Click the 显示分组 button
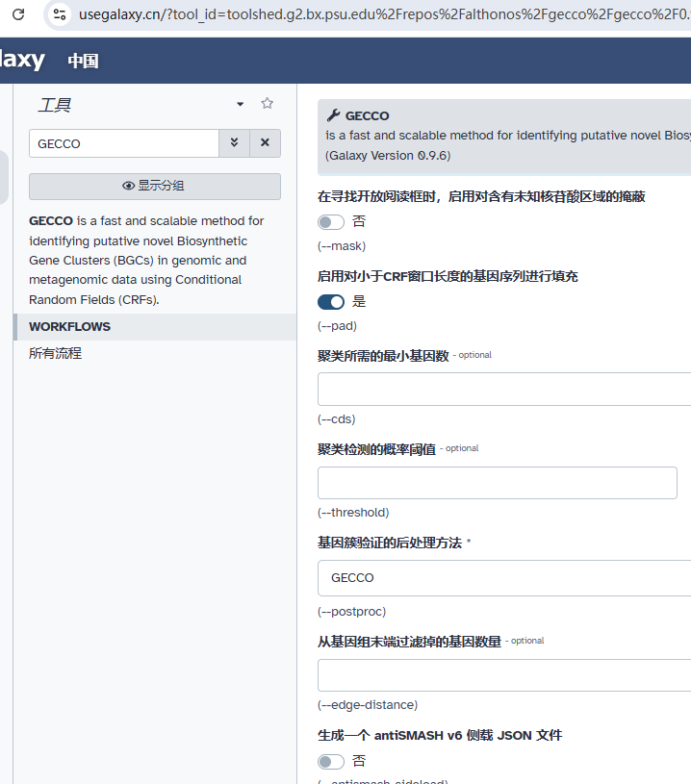The width and height of the screenshot is (691, 784). 155,186
